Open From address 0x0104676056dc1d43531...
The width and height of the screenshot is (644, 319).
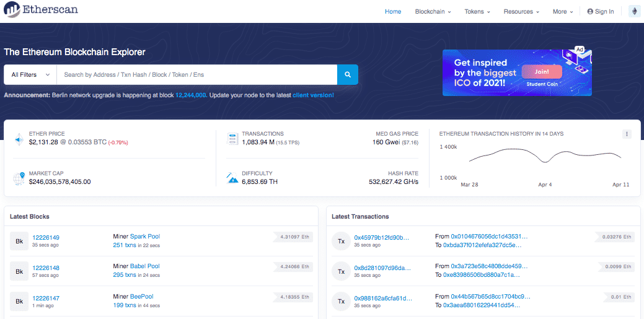489,237
